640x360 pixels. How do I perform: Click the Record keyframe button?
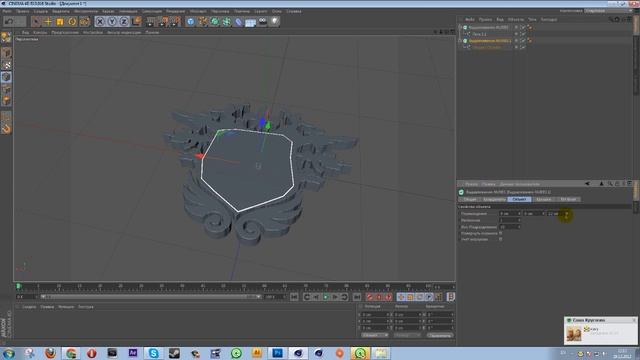click(x=370, y=297)
